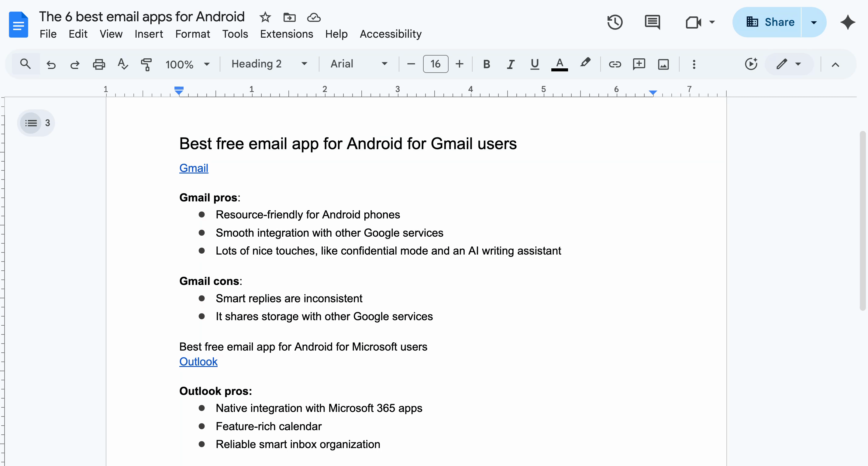
Task: Follow the Gmail hyperlink
Action: point(193,168)
